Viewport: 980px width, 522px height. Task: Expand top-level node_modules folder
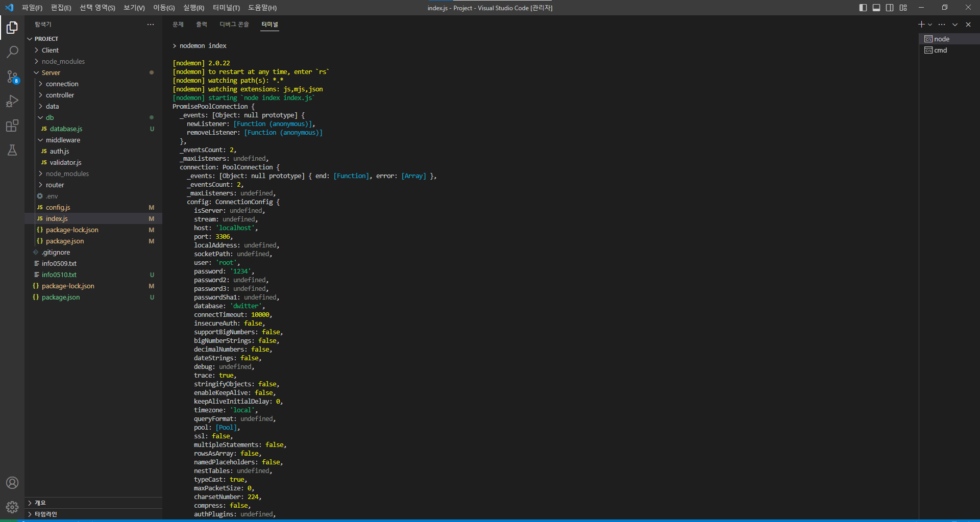[x=93, y=61]
